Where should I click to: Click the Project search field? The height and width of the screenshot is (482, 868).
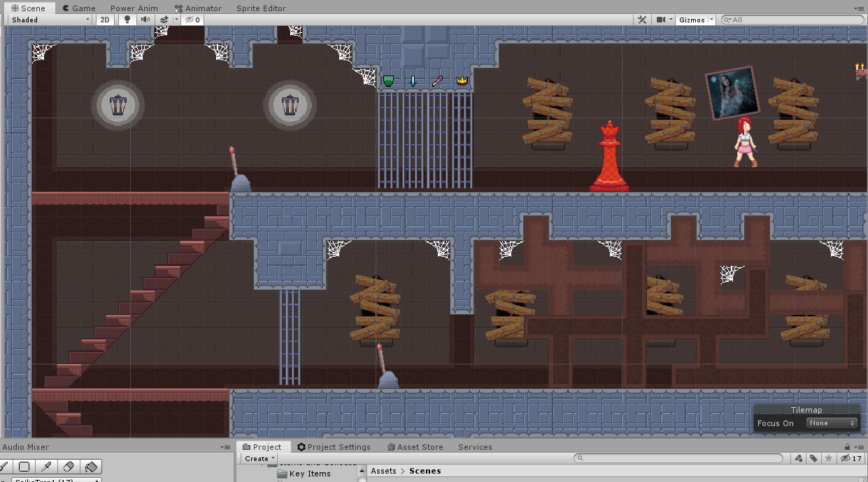click(x=678, y=458)
